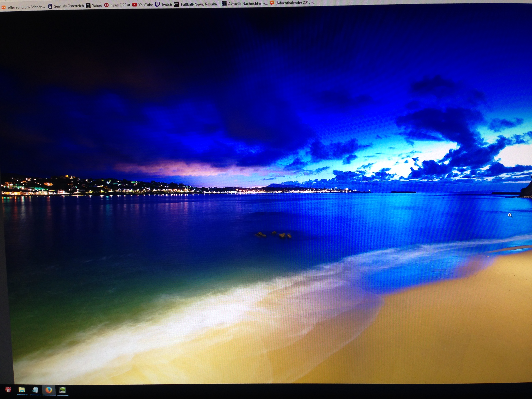Screen dimensions: 532x399
Task: Click the 'Yahoo' bookmark label
Action: (97, 5)
